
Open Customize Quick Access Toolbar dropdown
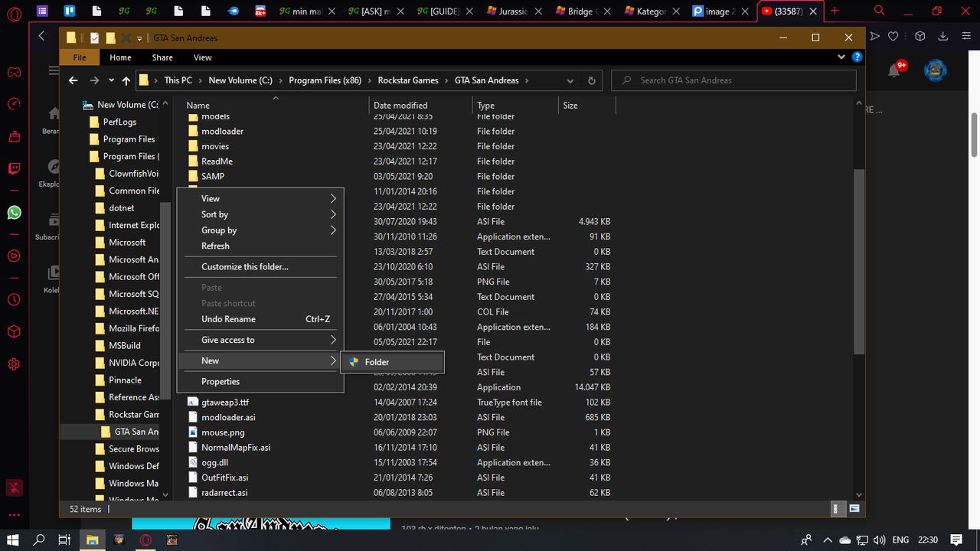point(140,38)
